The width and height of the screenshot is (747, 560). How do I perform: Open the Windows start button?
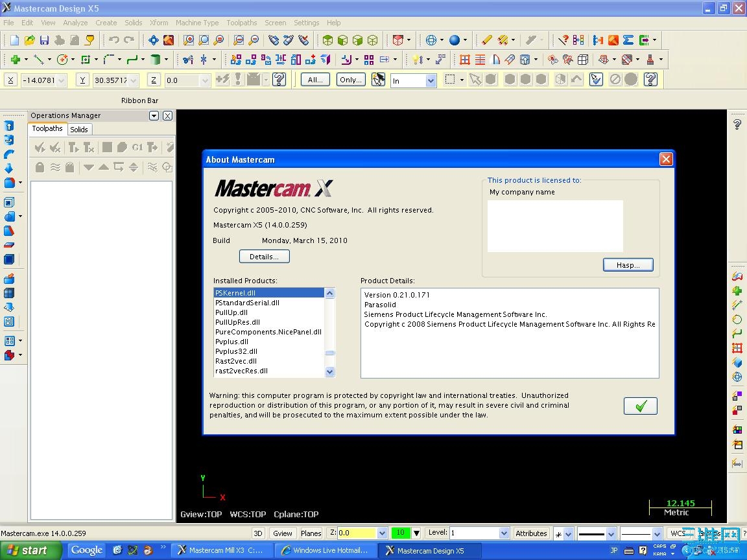tap(31, 550)
